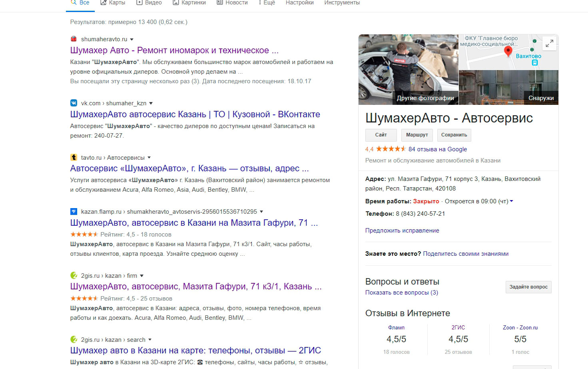588x369 pixels.
Task: Open the Другие фотографии photo thumbnail
Action: click(409, 69)
